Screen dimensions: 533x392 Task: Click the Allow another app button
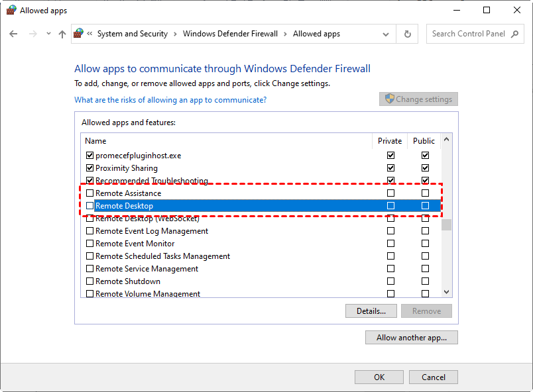(411, 338)
